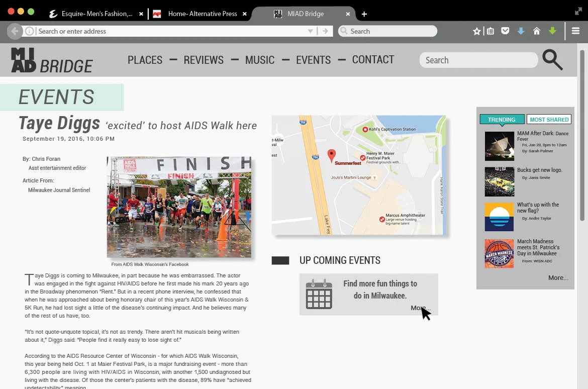Click March Madness meets St. Patrick's headline

coord(539,247)
